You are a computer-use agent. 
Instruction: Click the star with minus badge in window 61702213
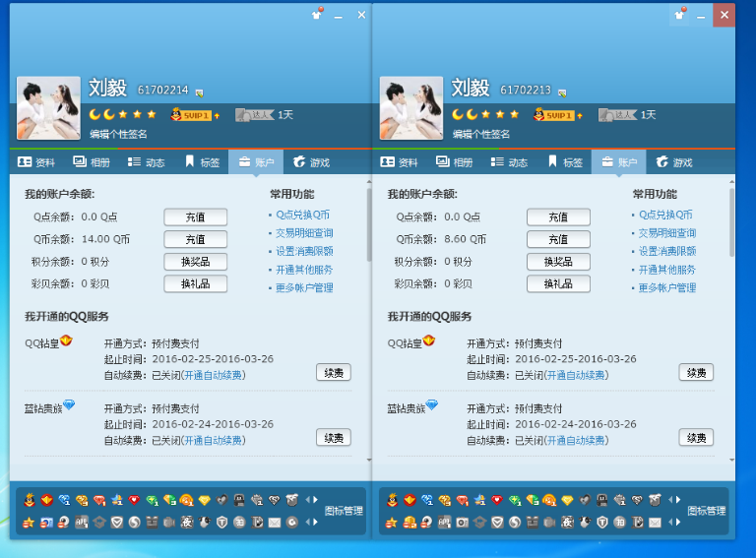392,523
